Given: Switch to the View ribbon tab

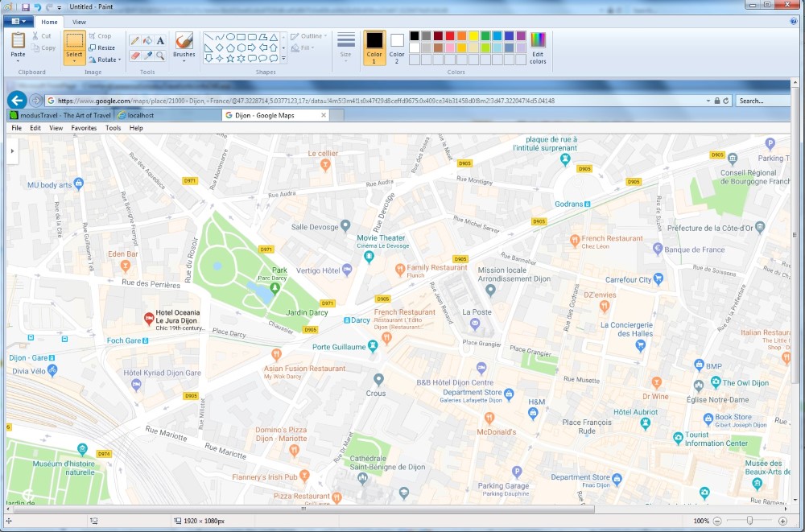Looking at the screenshot, I should coord(79,22).
